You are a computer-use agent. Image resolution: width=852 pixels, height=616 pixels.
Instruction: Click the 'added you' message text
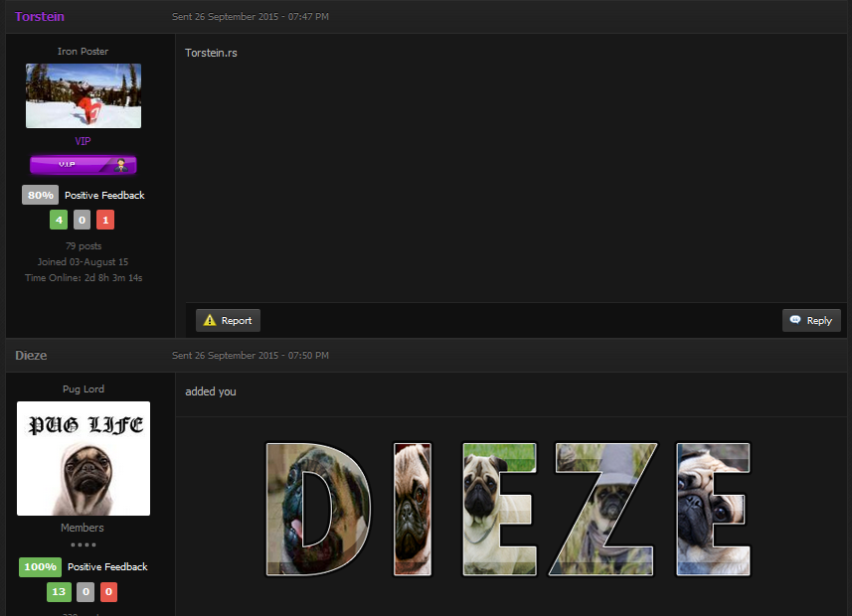(211, 391)
